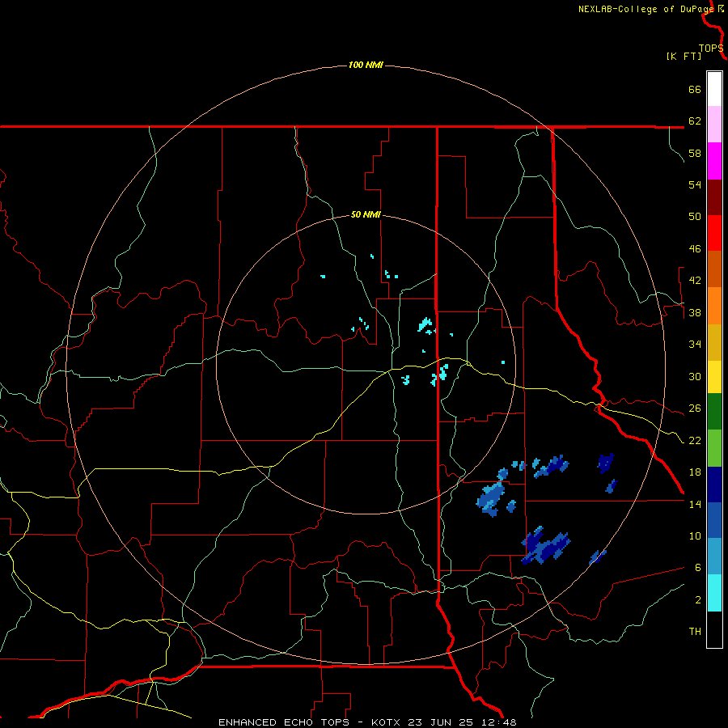Image resolution: width=728 pixels, height=728 pixels.
Task: Click the yellow legend color swatch
Action: tap(714, 377)
